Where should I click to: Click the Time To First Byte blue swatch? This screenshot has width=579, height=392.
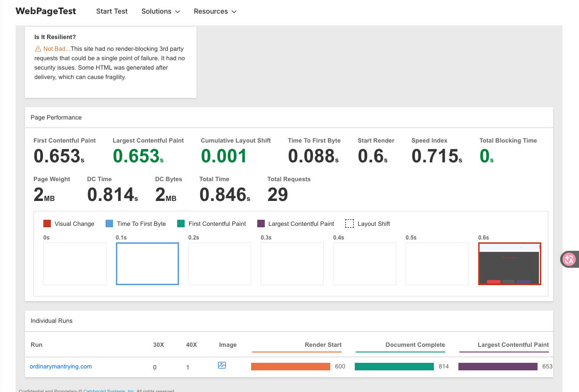pos(109,224)
